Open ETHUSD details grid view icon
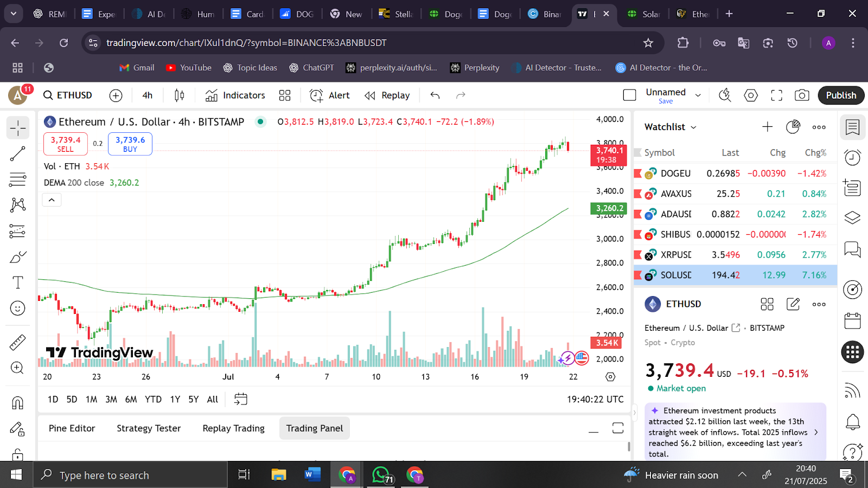 point(767,304)
